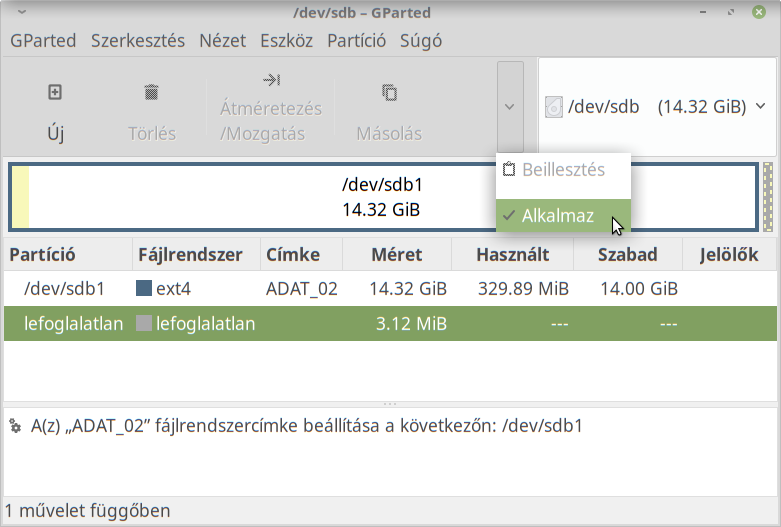Click the Beillesztés clipboard icon in the overflow menu
Viewport: 781px width, 527px height.
click(509, 169)
